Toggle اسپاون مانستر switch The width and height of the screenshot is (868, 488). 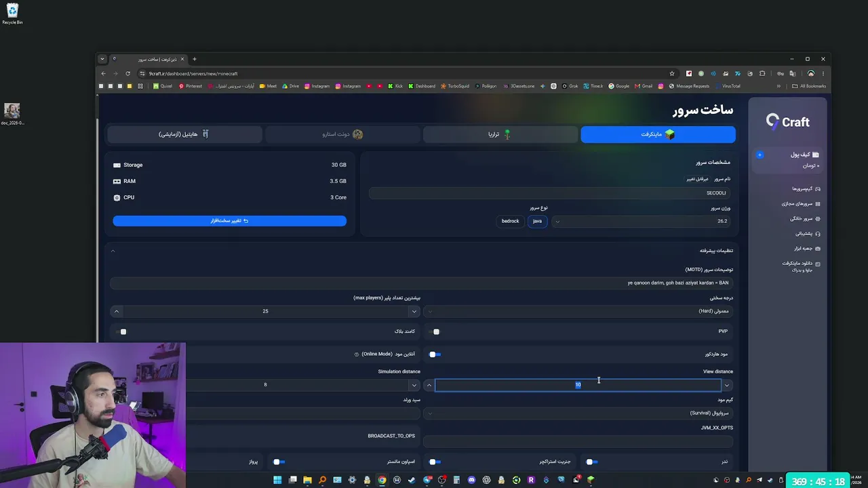coord(279,462)
